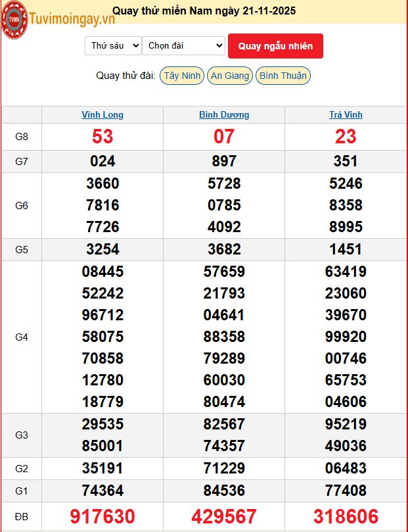Click the ĐB row label
408x532 pixels.
pos(22,517)
